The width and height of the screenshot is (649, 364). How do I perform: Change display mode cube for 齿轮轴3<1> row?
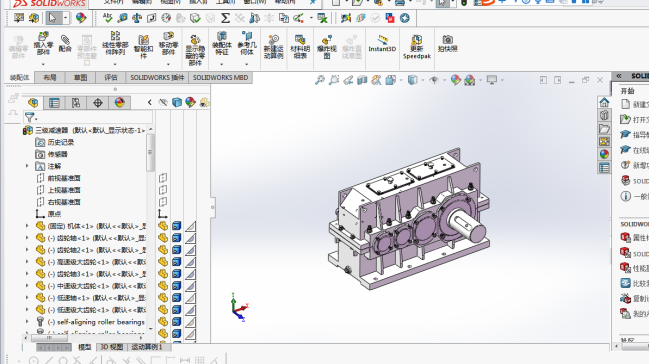pos(177,274)
